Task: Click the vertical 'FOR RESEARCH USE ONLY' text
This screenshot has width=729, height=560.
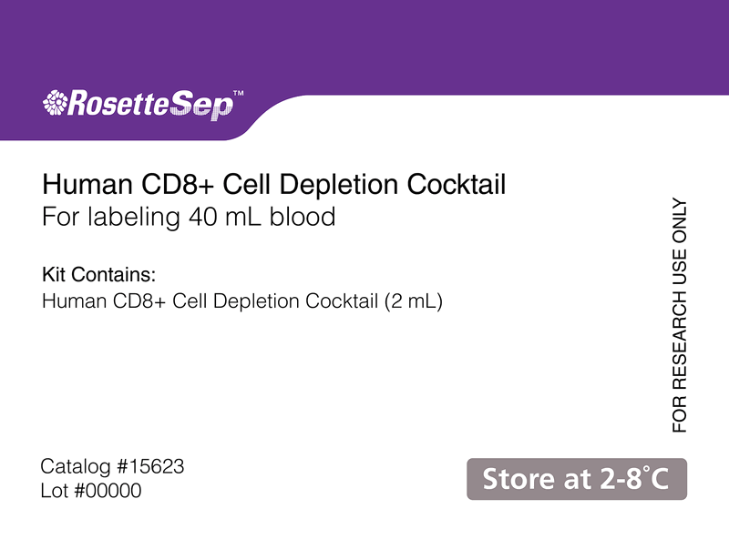Action: [x=679, y=316]
